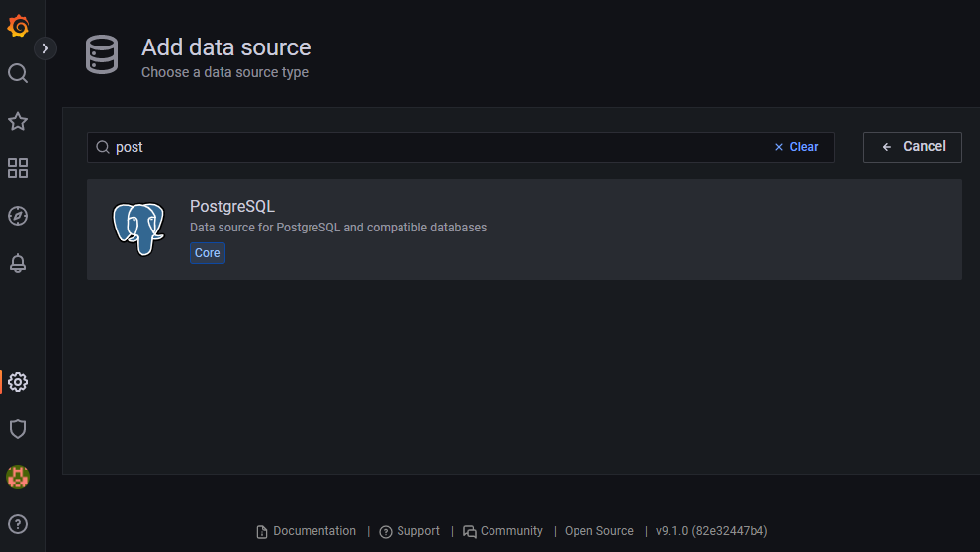Click the 'Choose a data source type' subtitle
The height and width of the screenshot is (552, 980).
pos(225,72)
